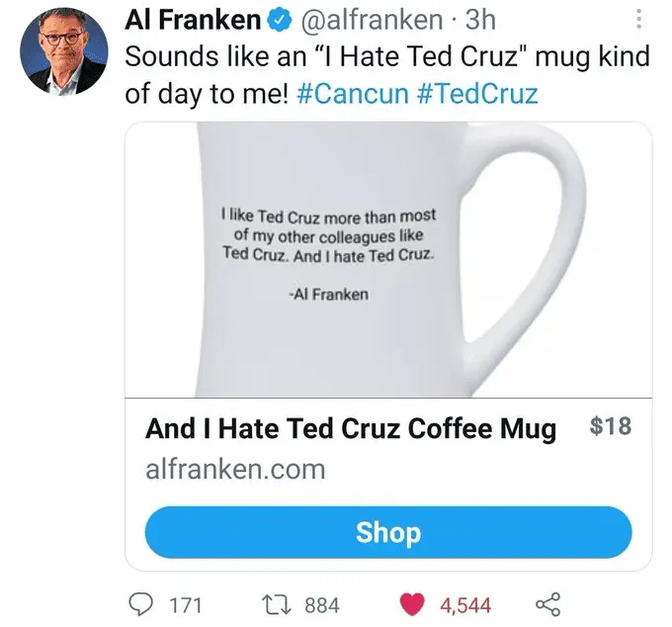This screenshot has height=627, width=672.
Task: Open the And I Hate Ted Cruz Coffee Mug title
Action: pyautogui.click(x=351, y=429)
